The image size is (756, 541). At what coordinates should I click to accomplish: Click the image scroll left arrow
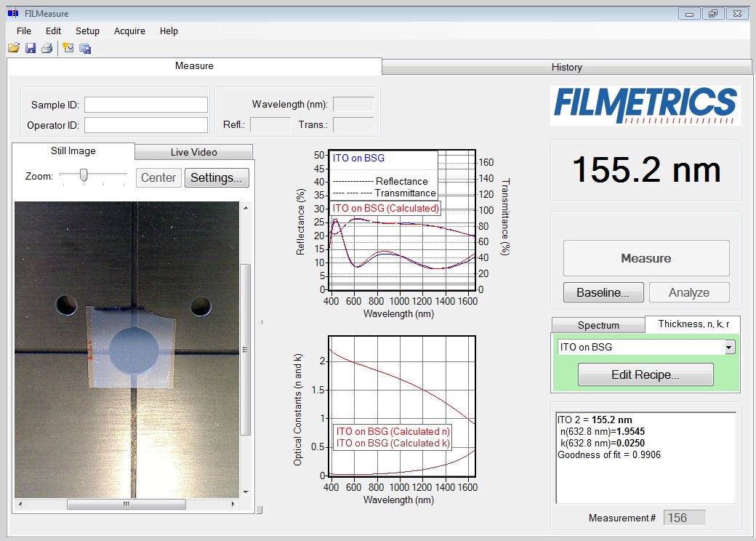pos(20,504)
